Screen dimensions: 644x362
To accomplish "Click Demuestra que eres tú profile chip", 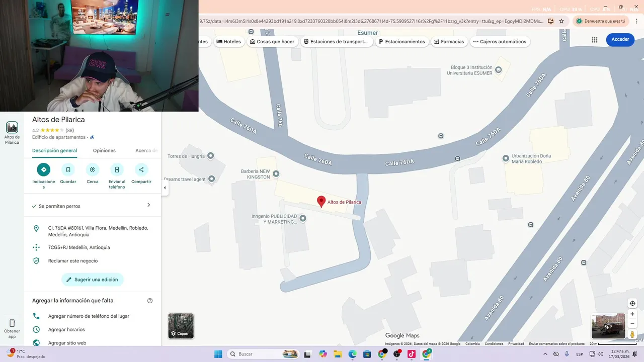I will (600, 21).
